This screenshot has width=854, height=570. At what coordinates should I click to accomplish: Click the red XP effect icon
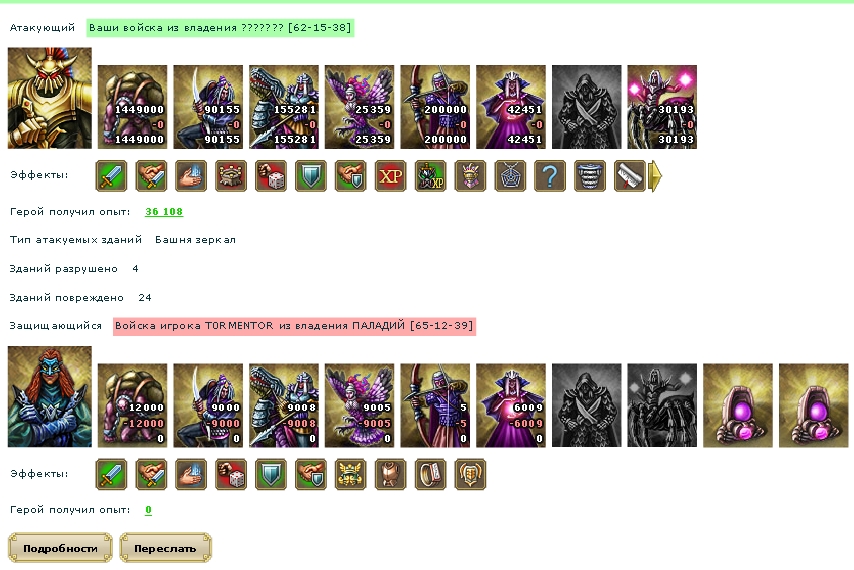tap(391, 176)
